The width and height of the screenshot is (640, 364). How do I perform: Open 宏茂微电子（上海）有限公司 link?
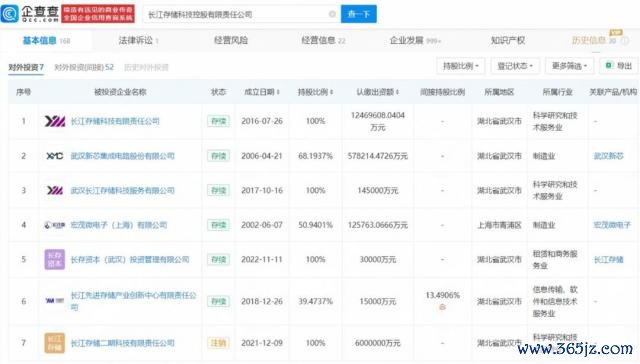(119, 225)
